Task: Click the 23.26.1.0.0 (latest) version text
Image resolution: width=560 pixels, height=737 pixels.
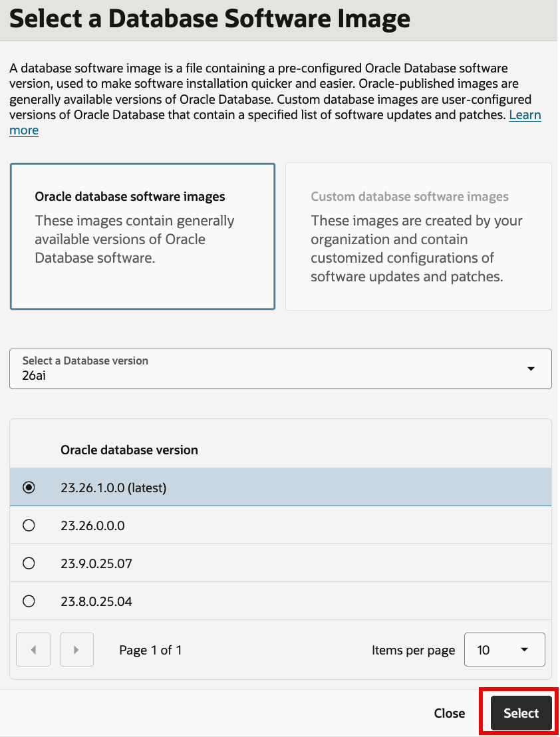Action: pyautogui.click(x=114, y=488)
